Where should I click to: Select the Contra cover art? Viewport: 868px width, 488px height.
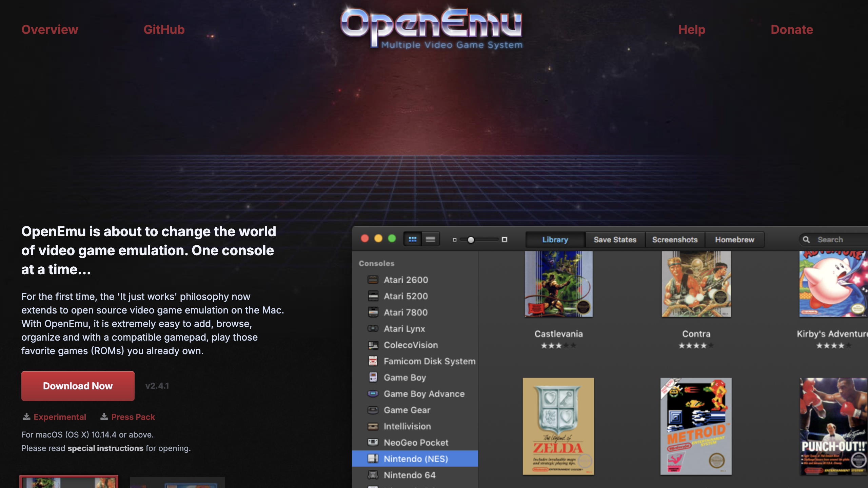point(696,284)
